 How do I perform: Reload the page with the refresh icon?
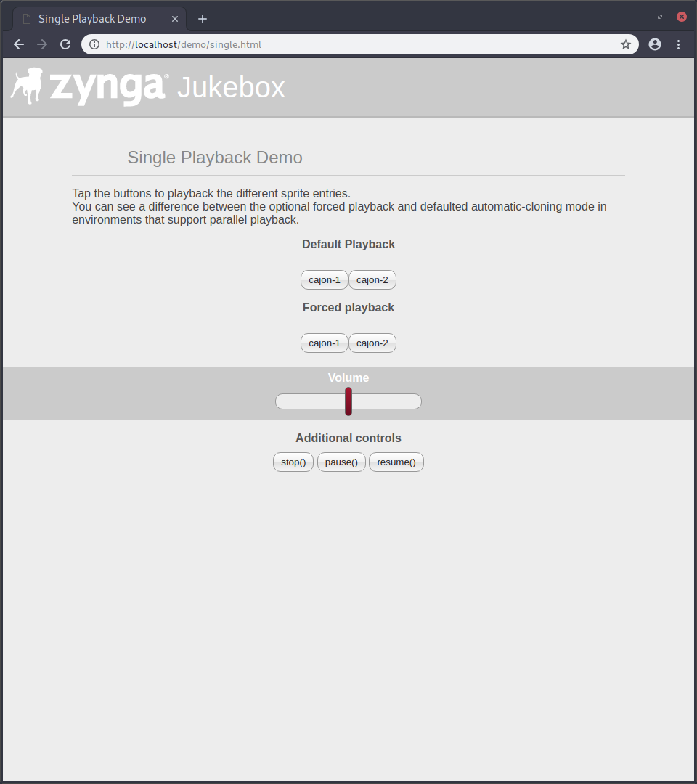click(65, 44)
